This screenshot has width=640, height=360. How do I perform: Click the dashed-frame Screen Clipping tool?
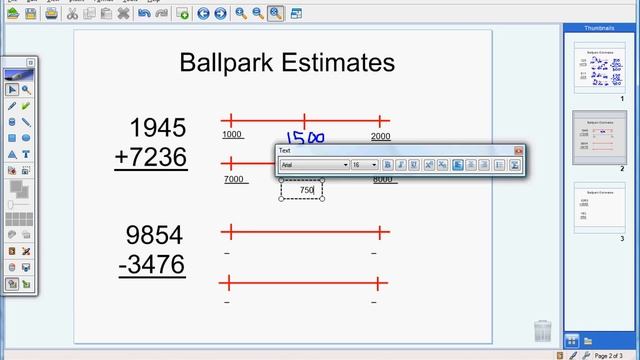click(x=26, y=170)
